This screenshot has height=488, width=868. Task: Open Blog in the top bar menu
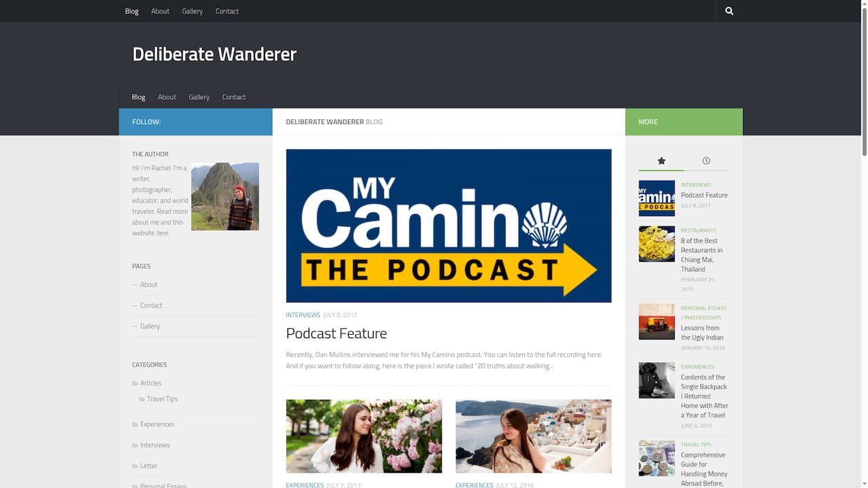(132, 11)
